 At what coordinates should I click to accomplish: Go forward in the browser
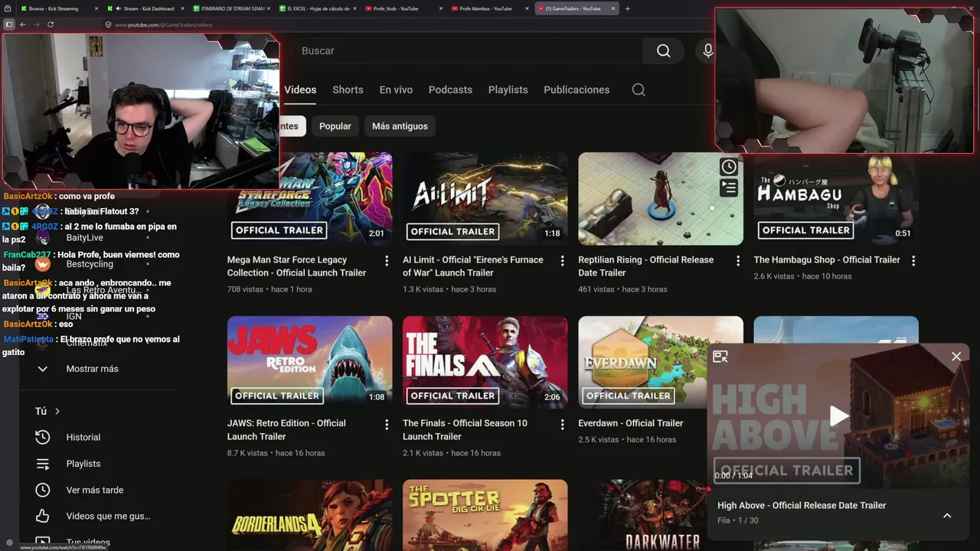[x=36, y=24]
